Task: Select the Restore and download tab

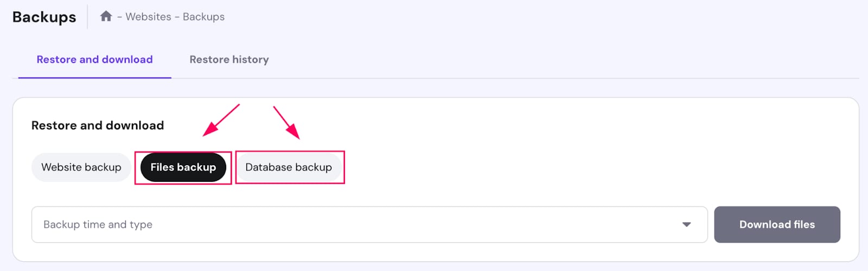Action: coord(94,60)
